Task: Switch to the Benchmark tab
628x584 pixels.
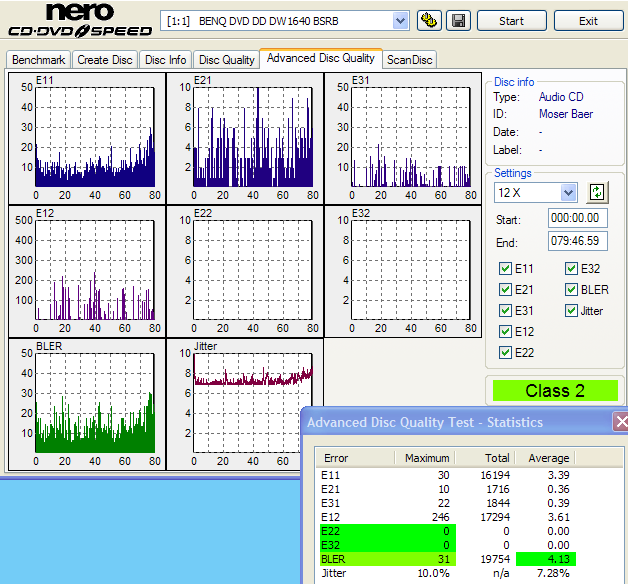Action: point(38,60)
